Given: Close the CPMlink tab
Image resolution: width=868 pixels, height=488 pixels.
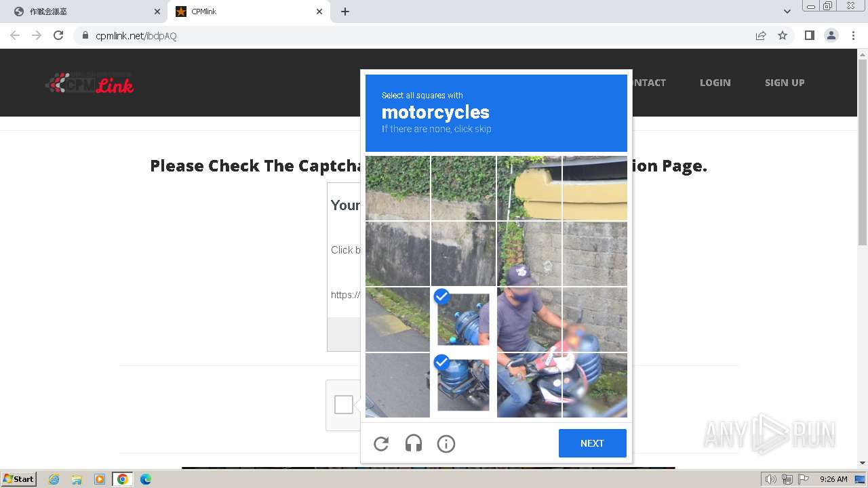Looking at the screenshot, I should tap(319, 12).
